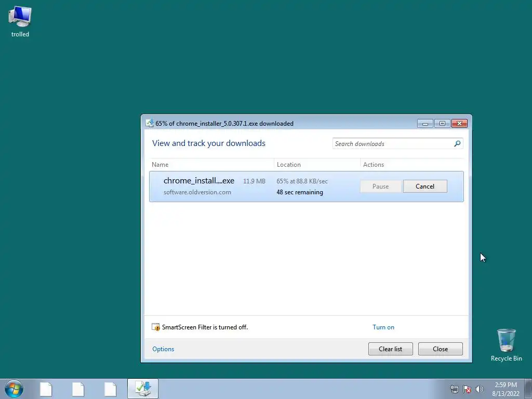
Task: Turn on SmartScreen Filter link
Action: 383,327
